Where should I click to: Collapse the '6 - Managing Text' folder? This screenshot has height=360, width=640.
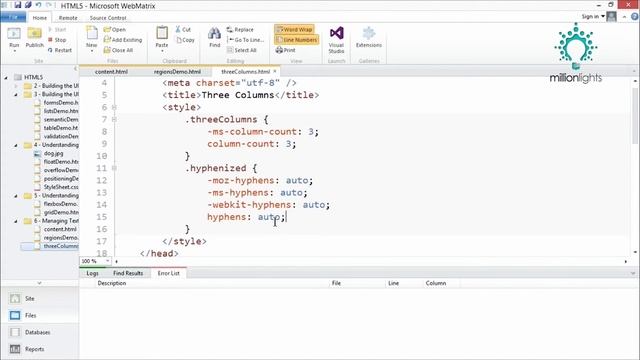[x=16, y=221]
